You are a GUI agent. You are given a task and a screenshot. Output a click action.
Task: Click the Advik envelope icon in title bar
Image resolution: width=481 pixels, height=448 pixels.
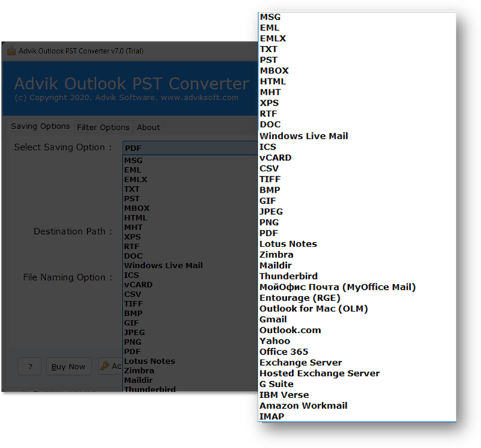tap(11, 51)
